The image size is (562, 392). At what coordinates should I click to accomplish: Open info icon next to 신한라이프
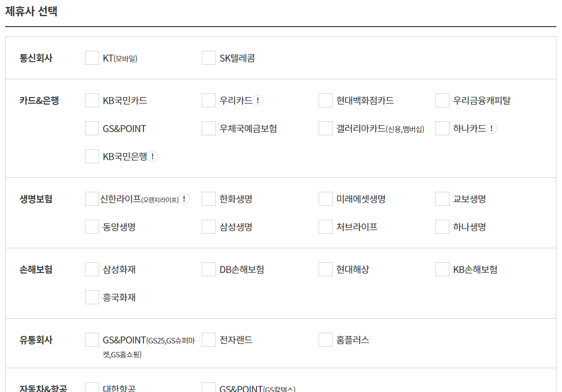pos(185,199)
